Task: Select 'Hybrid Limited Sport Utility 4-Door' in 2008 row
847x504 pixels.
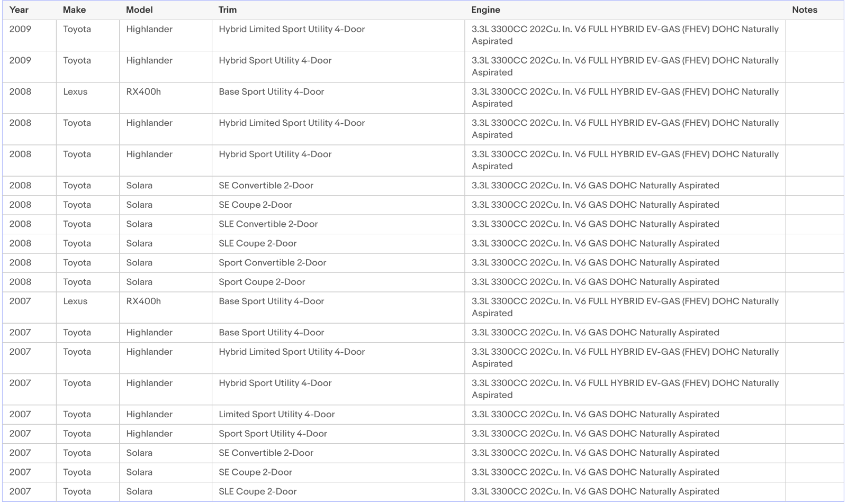Action: pos(292,123)
